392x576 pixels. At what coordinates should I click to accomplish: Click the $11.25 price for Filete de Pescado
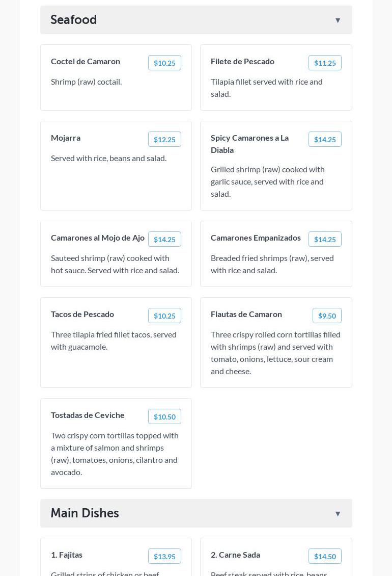click(325, 63)
